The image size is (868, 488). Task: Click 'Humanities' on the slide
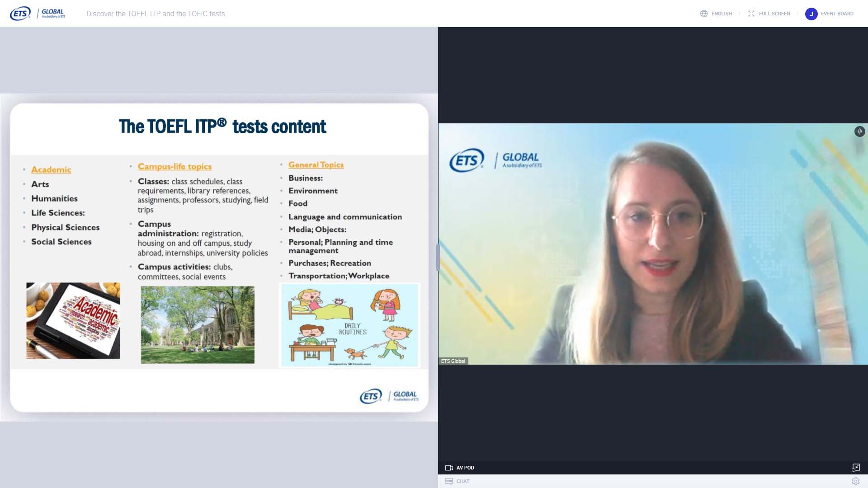pos(54,199)
